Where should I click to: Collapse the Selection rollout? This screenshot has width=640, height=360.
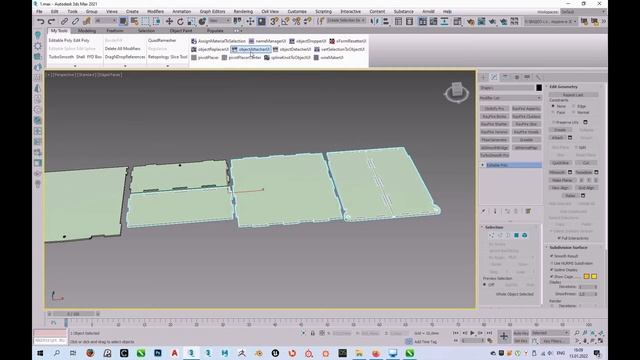coord(494,227)
